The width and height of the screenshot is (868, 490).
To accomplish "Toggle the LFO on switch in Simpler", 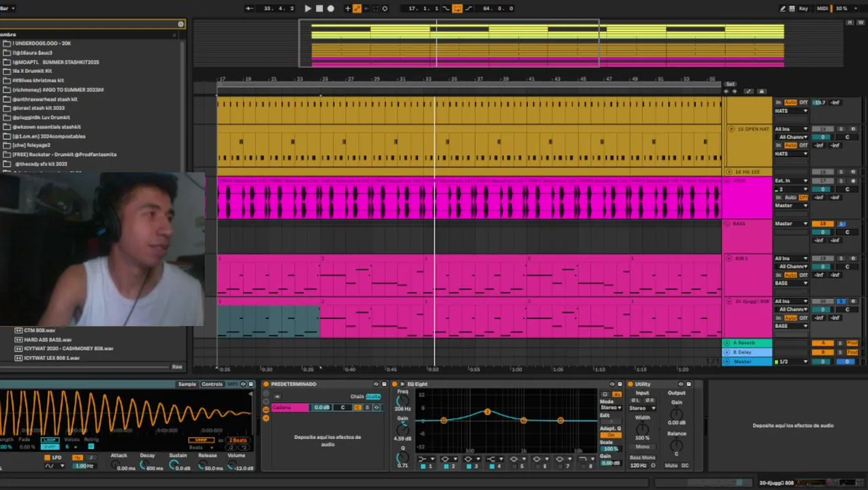I will (47, 457).
